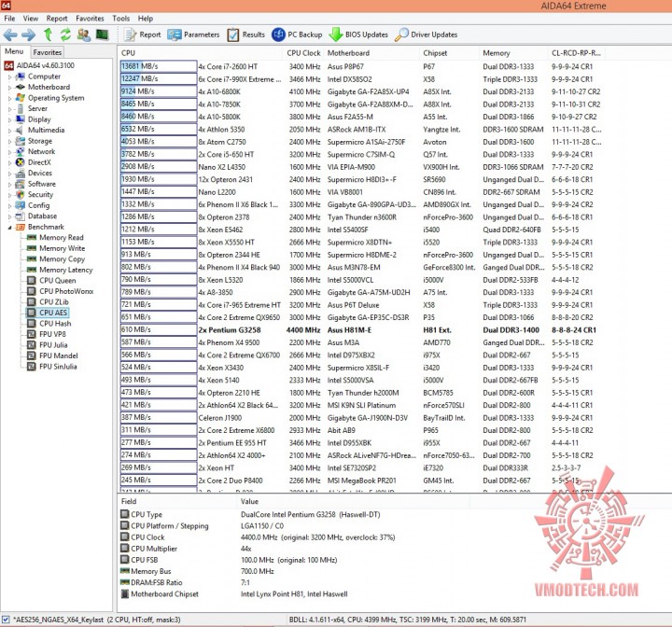Open the Favorites menu
672x627 pixels.
click(90, 19)
